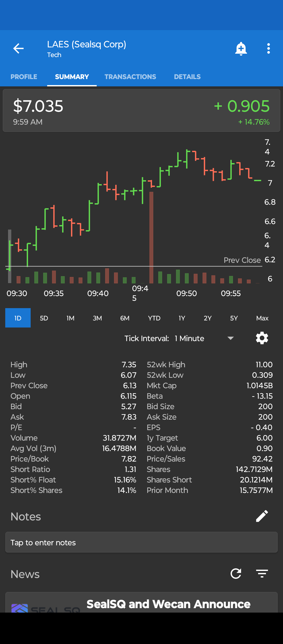This screenshot has width=283, height=644.
Task: Add a price alert with bell icon
Action: tap(241, 49)
